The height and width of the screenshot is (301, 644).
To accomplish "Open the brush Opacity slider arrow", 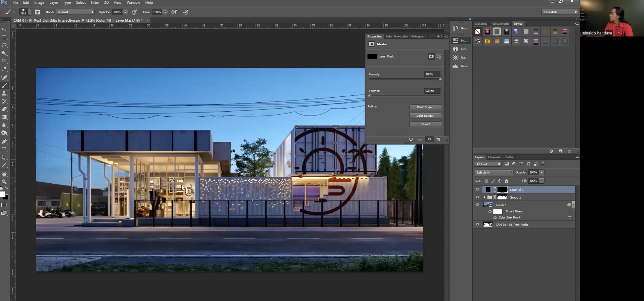I will (x=126, y=12).
